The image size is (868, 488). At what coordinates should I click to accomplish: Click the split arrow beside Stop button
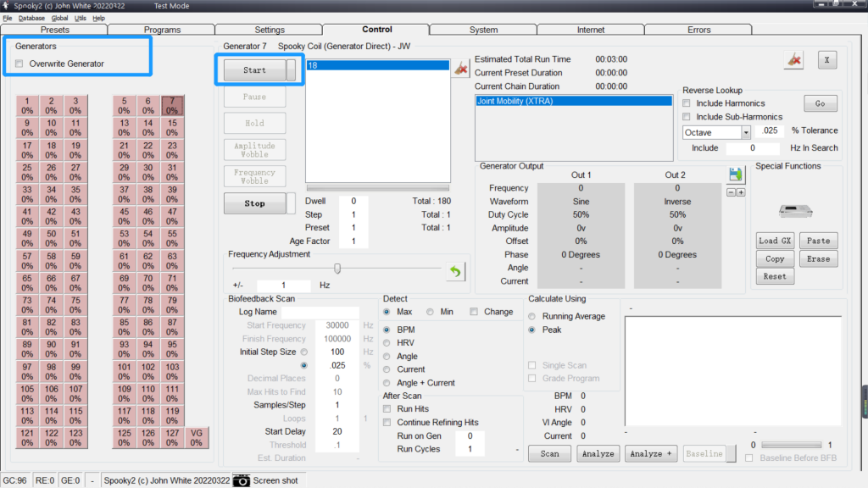point(291,203)
